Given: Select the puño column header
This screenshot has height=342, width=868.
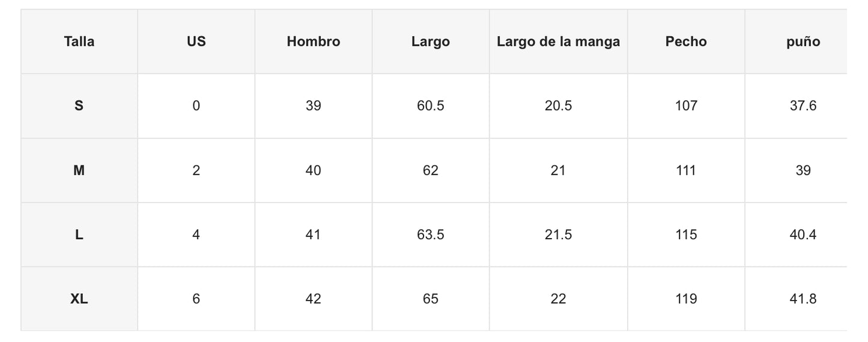Looking at the screenshot, I should 803,41.
